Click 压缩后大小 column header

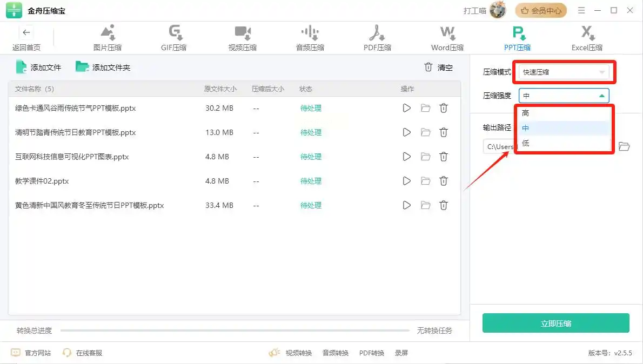(x=268, y=89)
